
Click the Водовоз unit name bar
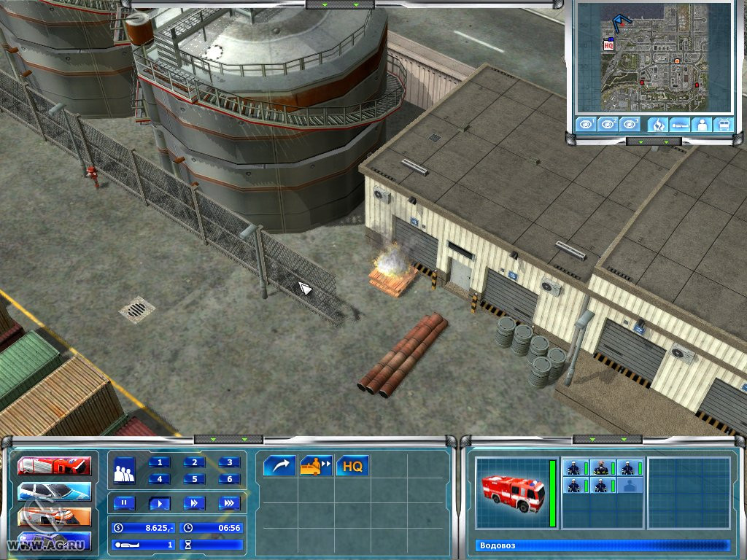(x=603, y=545)
